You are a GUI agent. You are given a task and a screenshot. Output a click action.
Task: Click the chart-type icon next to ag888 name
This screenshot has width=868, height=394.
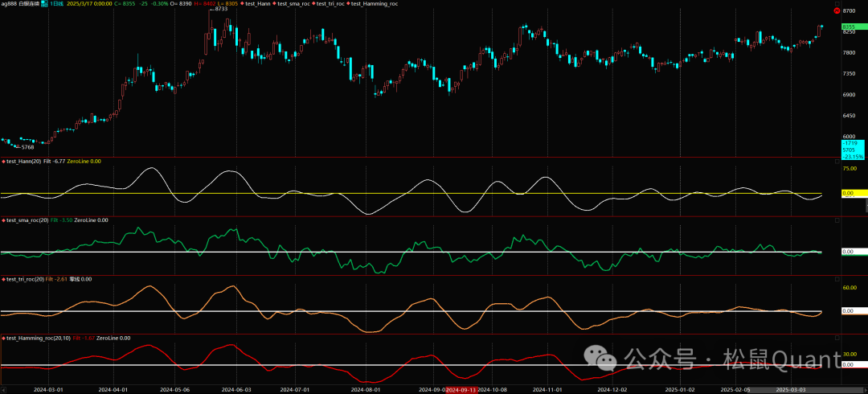[44, 4]
